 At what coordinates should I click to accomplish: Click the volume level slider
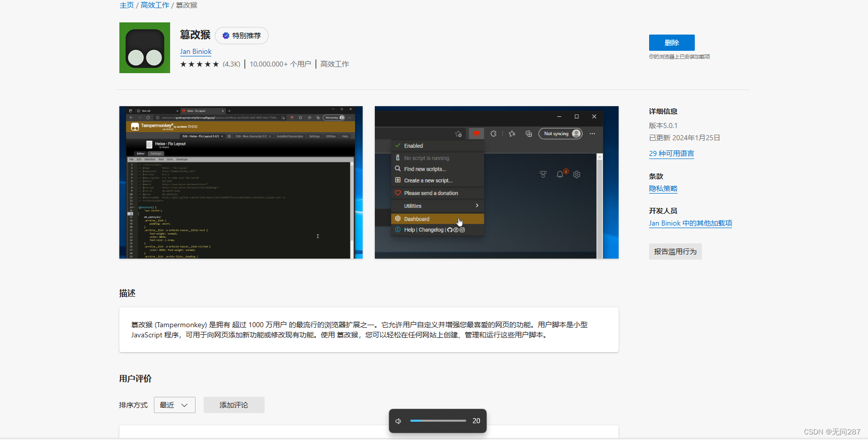(x=438, y=421)
